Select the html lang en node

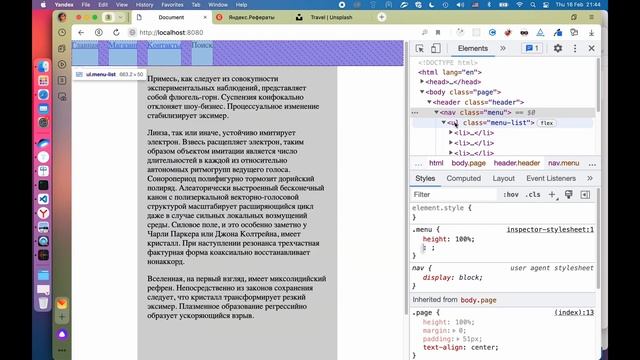450,72
